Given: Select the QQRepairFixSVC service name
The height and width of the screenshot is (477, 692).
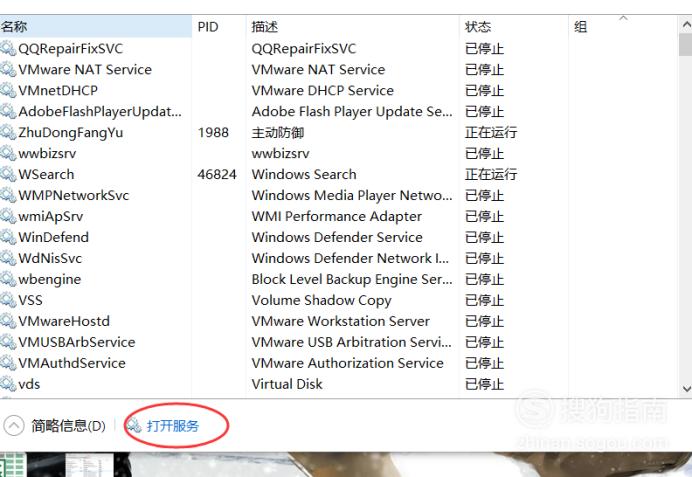Looking at the screenshot, I should [x=71, y=48].
